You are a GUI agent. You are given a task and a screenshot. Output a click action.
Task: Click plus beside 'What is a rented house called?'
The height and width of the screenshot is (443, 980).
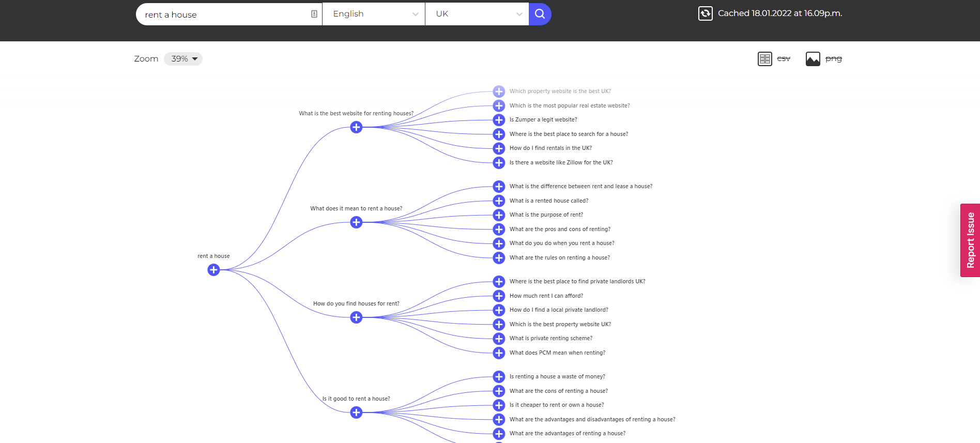(499, 201)
